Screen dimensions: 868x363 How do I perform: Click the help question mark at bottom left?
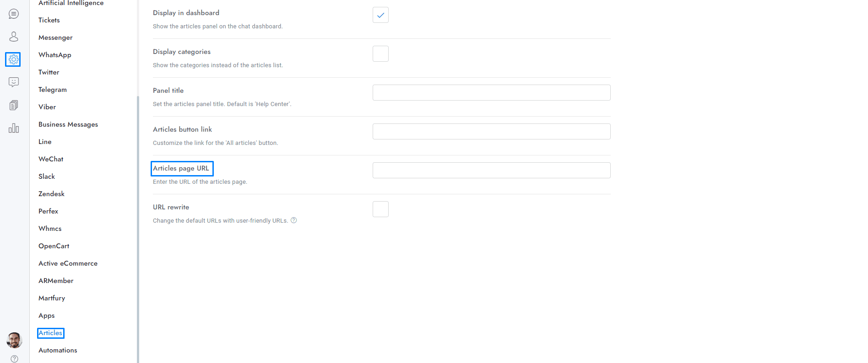click(x=14, y=359)
